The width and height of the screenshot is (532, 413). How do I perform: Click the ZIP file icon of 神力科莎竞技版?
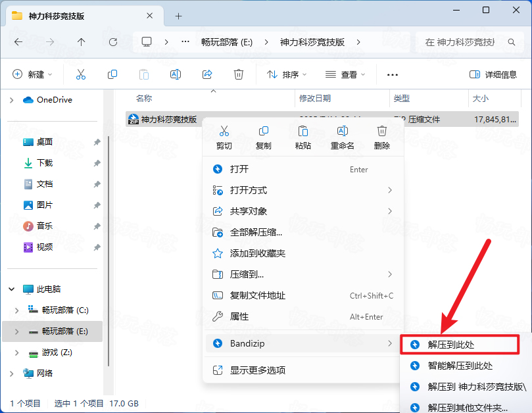point(133,119)
